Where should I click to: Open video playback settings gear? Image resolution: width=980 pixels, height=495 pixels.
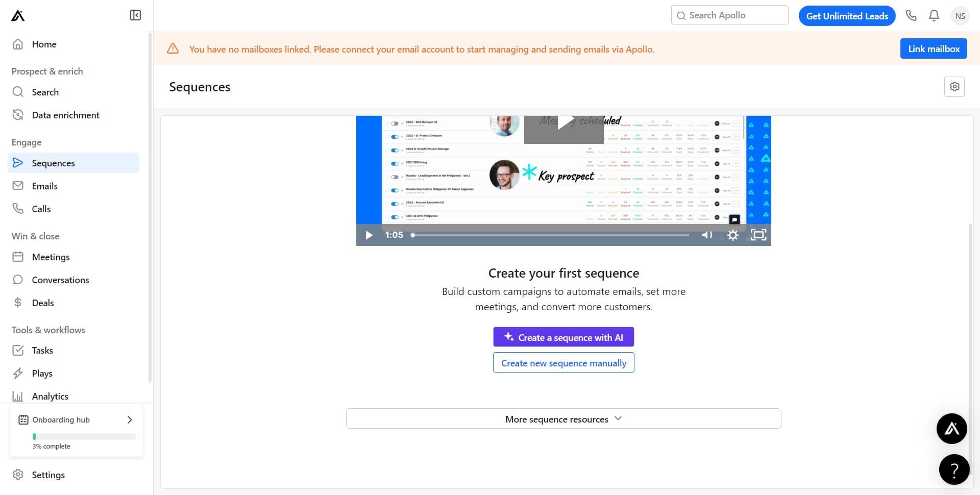pos(733,235)
